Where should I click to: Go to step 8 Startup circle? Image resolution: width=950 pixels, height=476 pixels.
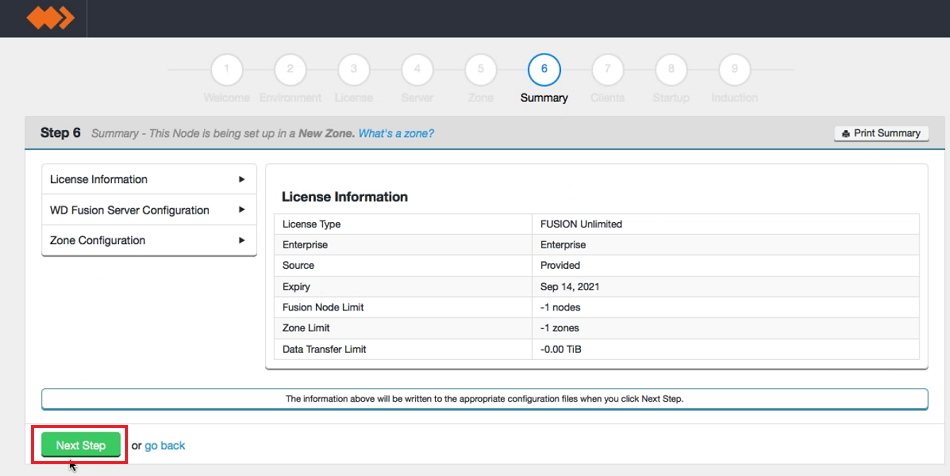coord(671,69)
